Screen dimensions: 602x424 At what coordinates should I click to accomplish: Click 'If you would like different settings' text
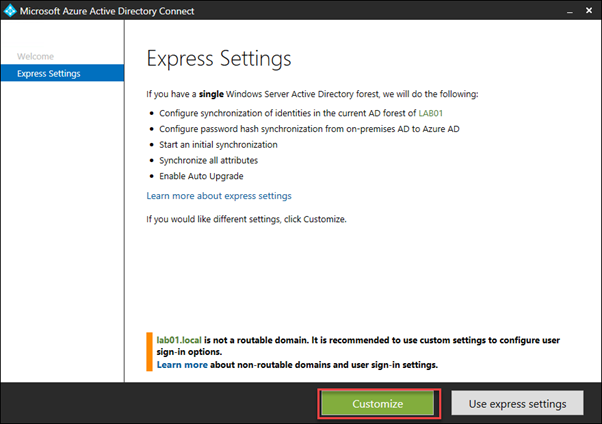(246, 219)
